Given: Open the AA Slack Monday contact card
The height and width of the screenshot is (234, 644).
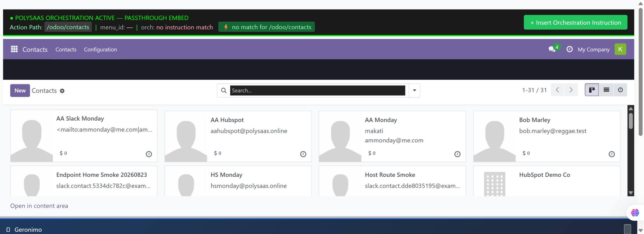Looking at the screenshot, I should [x=84, y=136].
